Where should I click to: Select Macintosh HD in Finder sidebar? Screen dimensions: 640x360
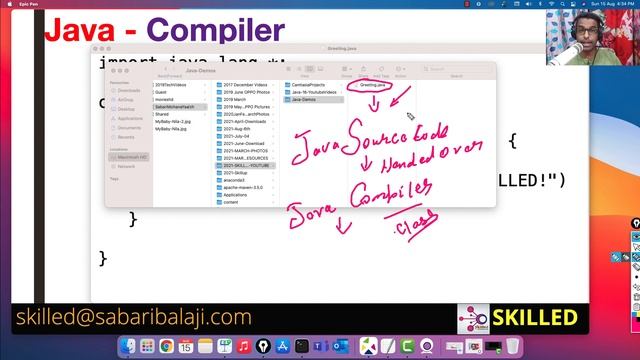click(x=129, y=157)
